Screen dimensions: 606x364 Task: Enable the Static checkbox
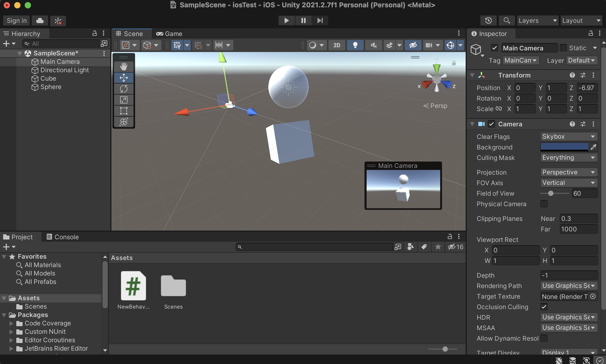563,48
